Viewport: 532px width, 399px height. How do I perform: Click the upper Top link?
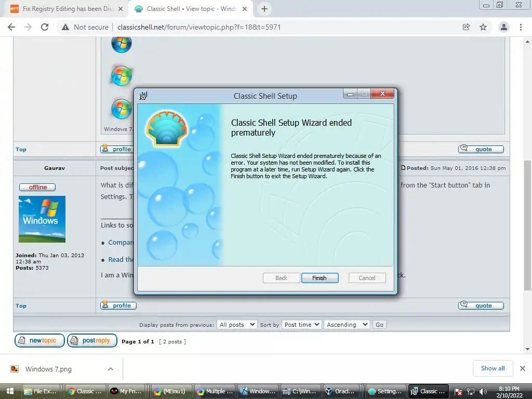pos(21,149)
